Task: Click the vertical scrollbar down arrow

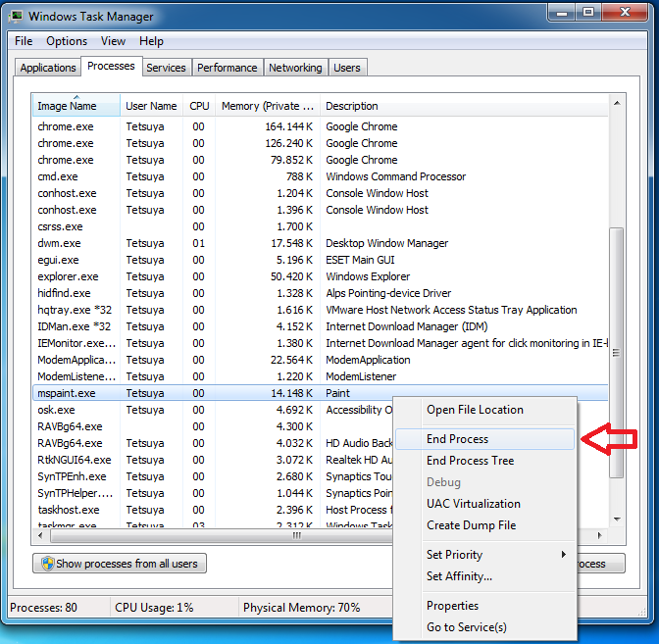Action: (x=617, y=520)
